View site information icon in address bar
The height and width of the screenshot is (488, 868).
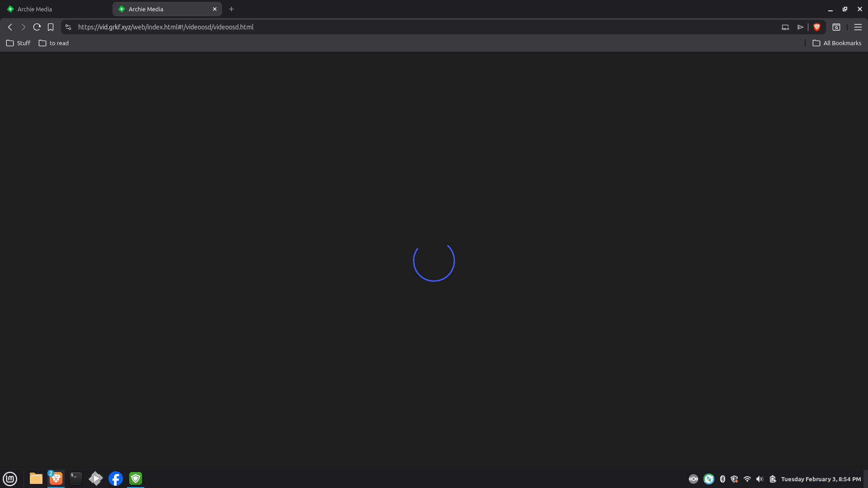[68, 27]
